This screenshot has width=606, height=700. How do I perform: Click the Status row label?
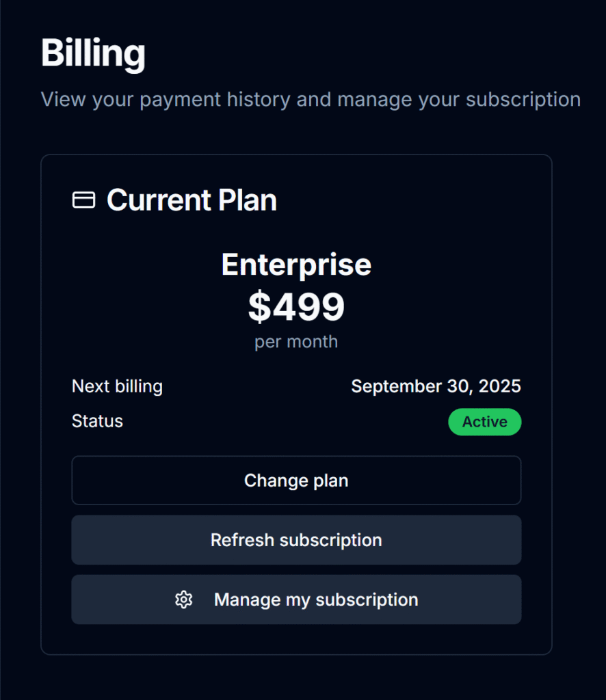click(x=97, y=421)
